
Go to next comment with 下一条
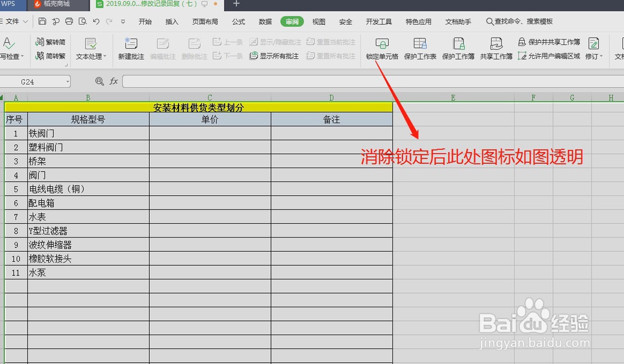[x=228, y=56]
